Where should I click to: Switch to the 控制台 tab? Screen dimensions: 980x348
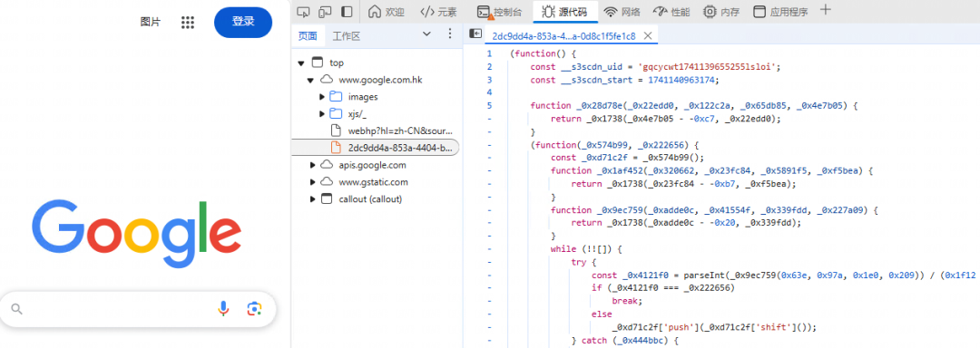(x=500, y=11)
